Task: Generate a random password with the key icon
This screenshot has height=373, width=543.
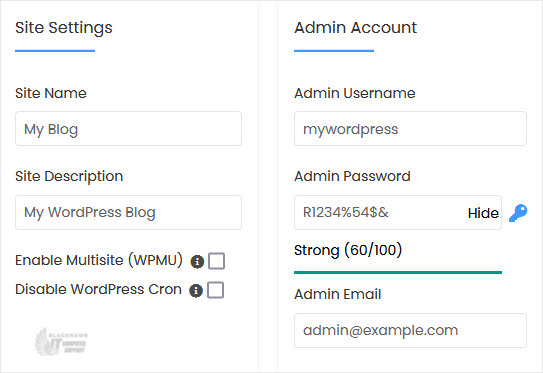Action: [518, 213]
